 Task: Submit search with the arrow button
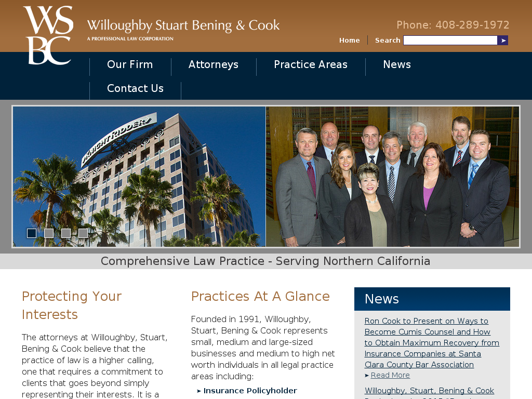tap(503, 41)
